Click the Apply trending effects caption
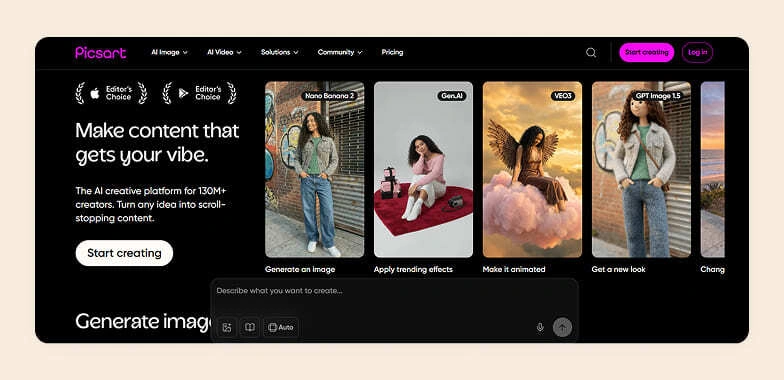This screenshot has height=380, width=784. point(413,269)
